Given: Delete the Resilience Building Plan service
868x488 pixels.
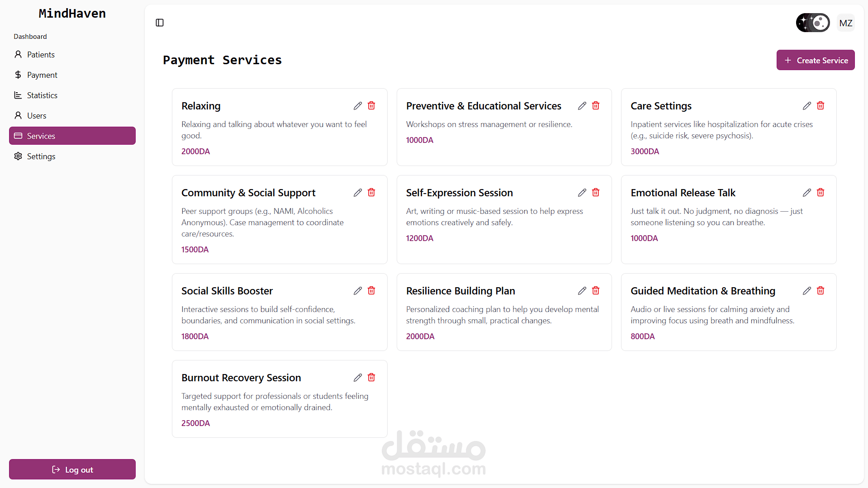Looking at the screenshot, I should (596, 291).
